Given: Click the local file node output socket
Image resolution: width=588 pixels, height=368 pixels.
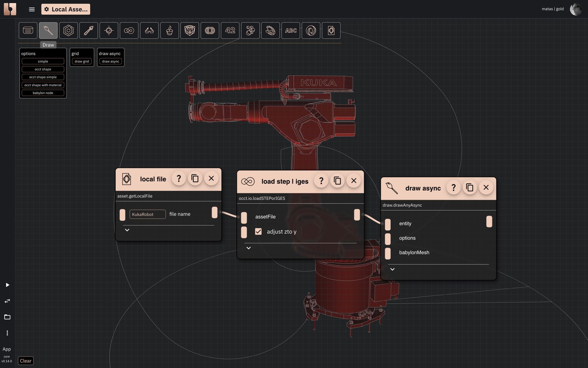Looking at the screenshot, I should pyautogui.click(x=214, y=212).
